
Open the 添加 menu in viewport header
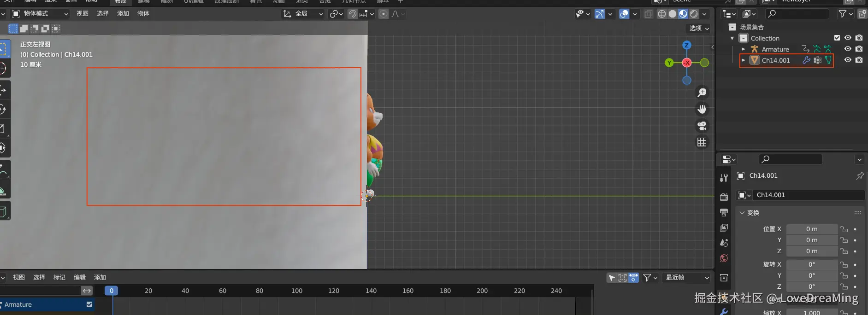[123, 14]
